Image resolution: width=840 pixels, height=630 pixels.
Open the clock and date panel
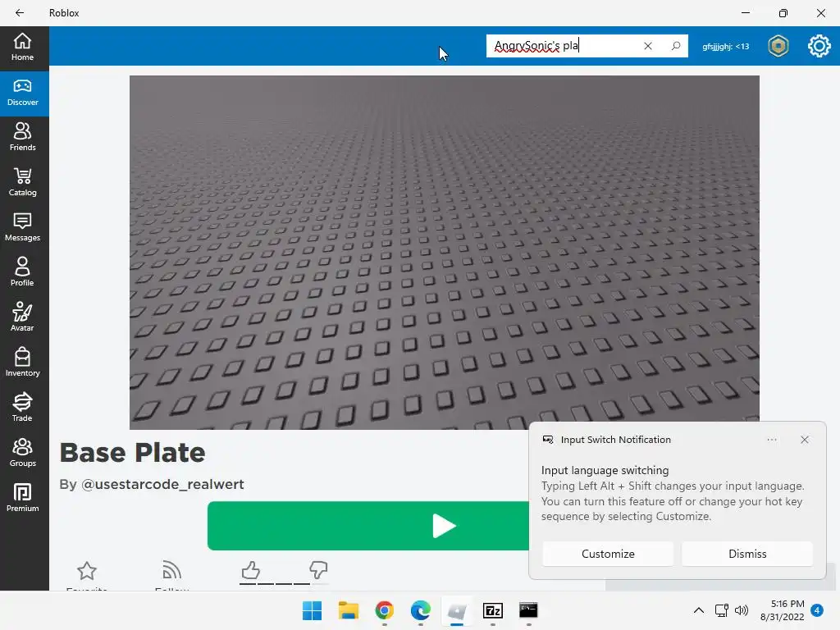pyautogui.click(x=782, y=610)
